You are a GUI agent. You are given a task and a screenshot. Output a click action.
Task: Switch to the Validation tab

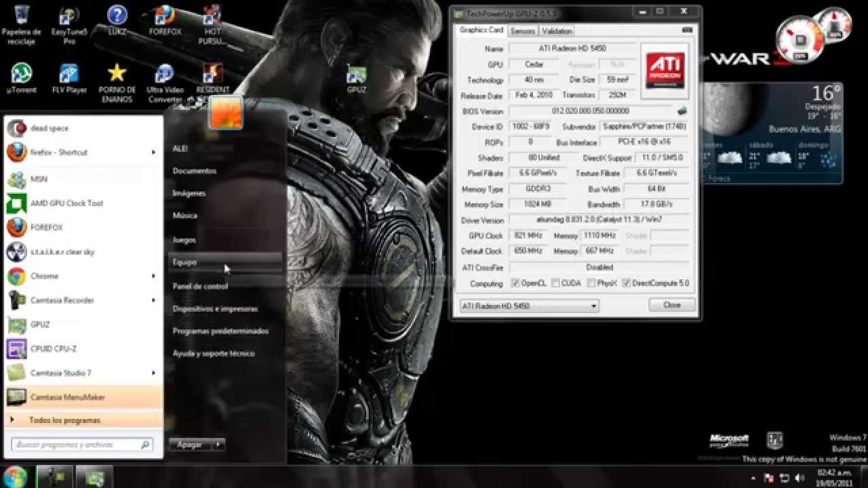[557, 31]
